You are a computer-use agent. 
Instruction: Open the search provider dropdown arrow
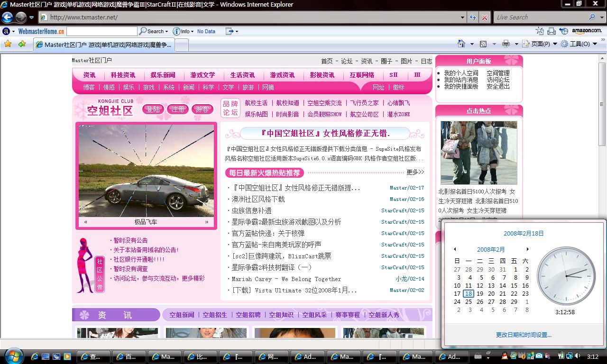pyautogui.click(x=602, y=18)
